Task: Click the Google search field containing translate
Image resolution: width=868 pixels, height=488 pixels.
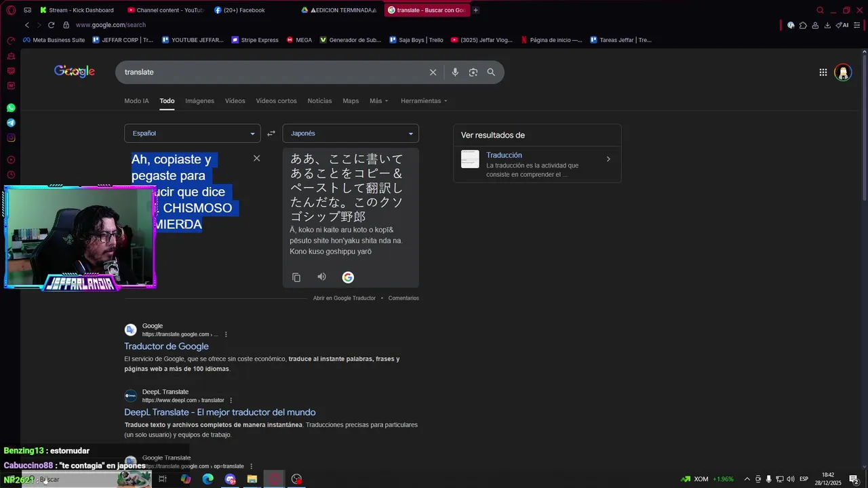Action: click(x=271, y=73)
